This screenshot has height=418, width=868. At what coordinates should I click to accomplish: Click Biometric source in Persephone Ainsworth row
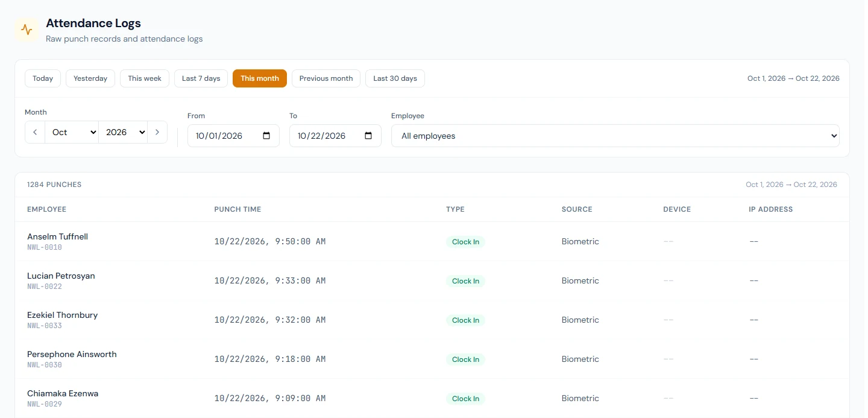pyautogui.click(x=580, y=359)
